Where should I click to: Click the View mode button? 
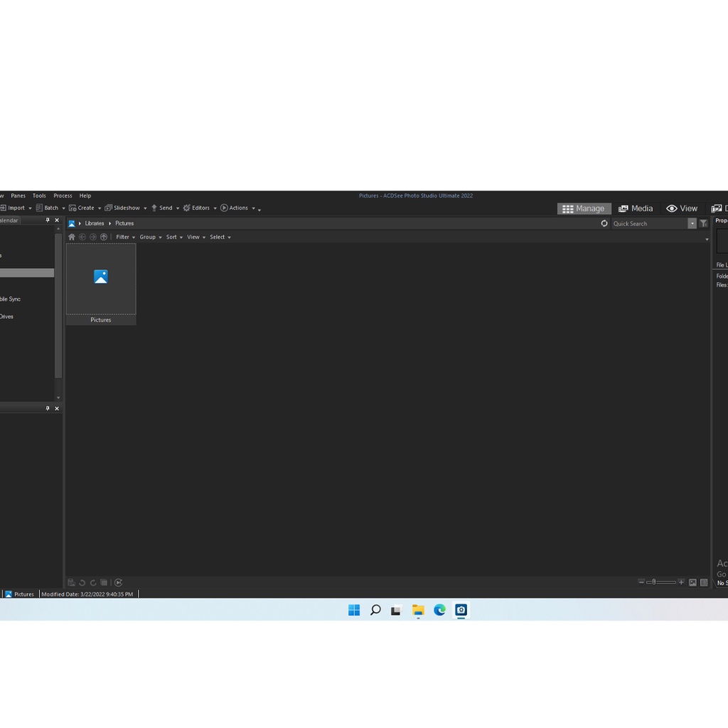(682, 208)
